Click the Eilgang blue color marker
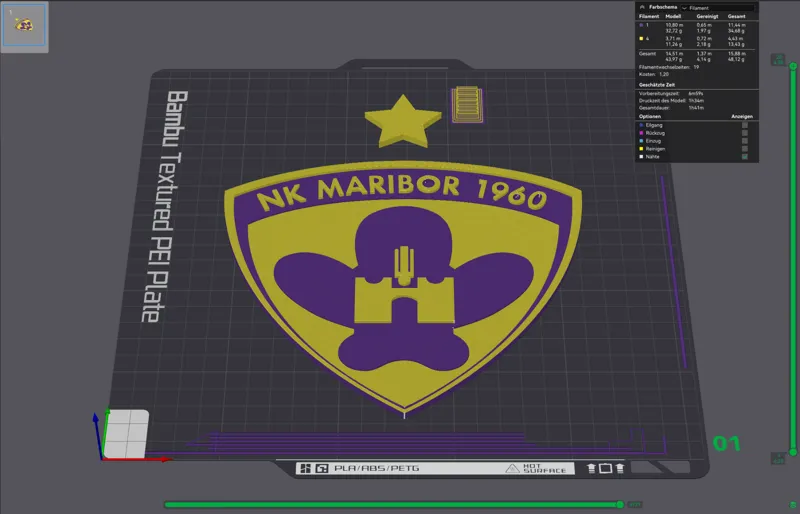 641,125
